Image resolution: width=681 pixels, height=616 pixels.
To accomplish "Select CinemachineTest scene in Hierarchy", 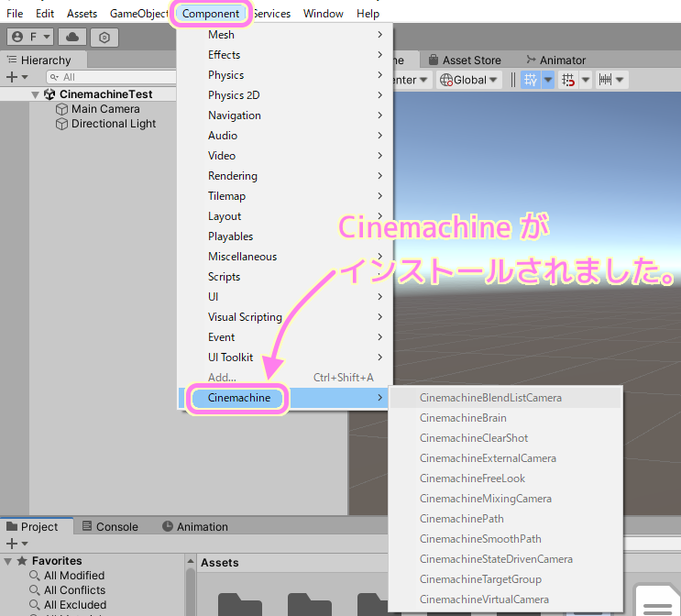I will tap(106, 94).
